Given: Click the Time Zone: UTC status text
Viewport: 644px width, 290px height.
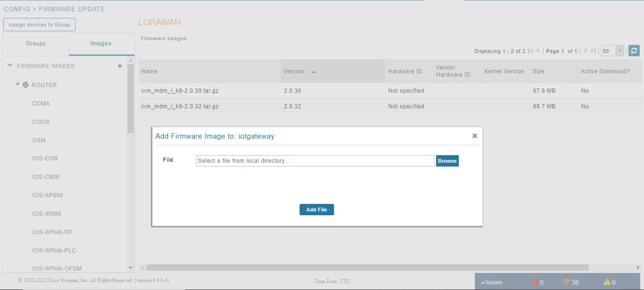Looking at the screenshot, I should click(332, 281).
